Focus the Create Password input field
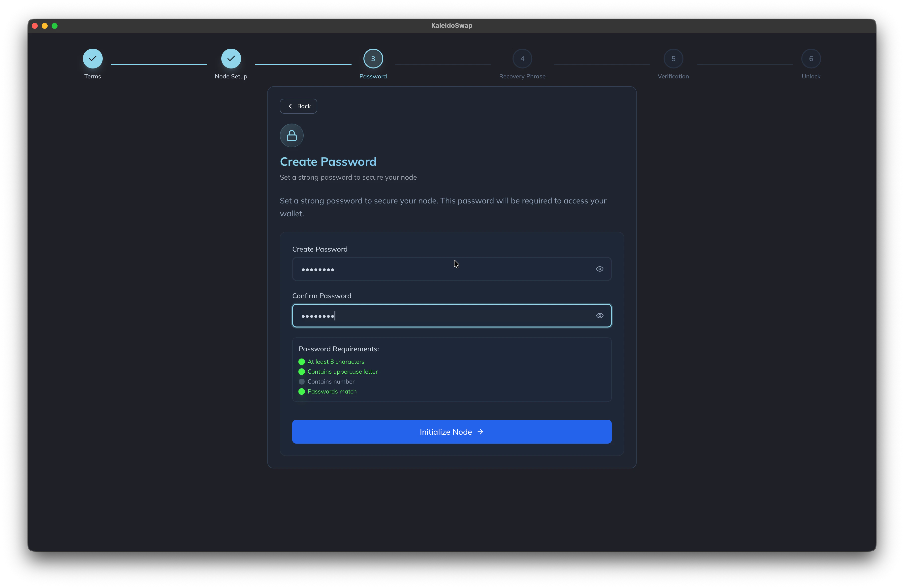This screenshot has height=588, width=904. click(437, 269)
